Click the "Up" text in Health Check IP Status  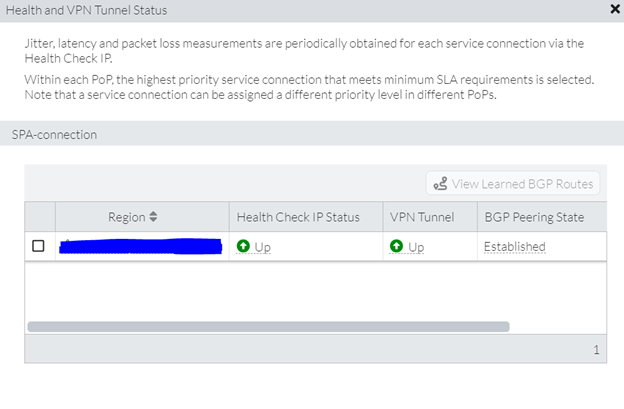pos(263,247)
